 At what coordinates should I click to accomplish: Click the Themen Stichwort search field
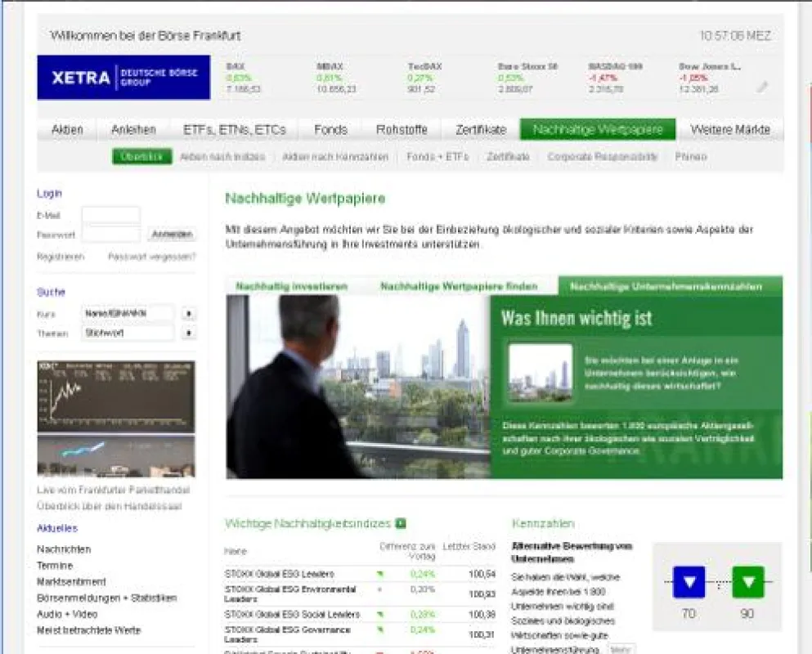128,333
